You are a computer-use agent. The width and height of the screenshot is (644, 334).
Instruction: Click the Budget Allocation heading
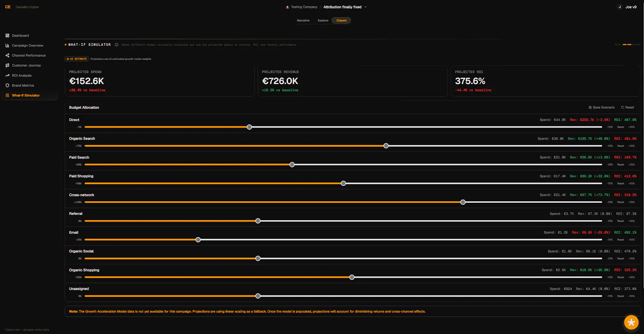pyautogui.click(x=84, y=107)
